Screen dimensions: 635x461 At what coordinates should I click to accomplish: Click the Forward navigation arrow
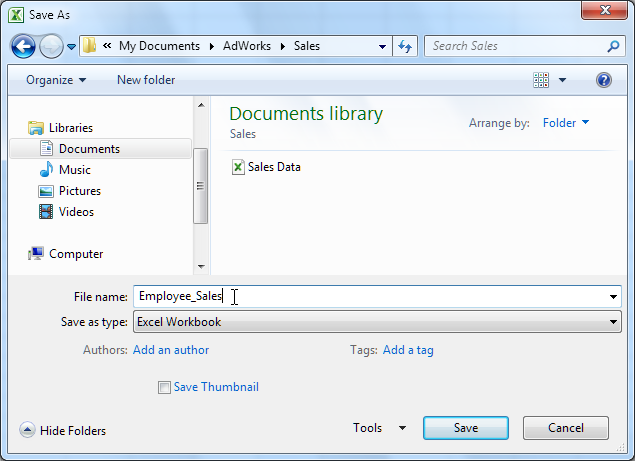click(x=51, y=46)
